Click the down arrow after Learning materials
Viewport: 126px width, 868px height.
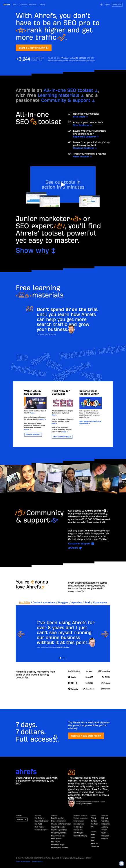coord(82,96)
